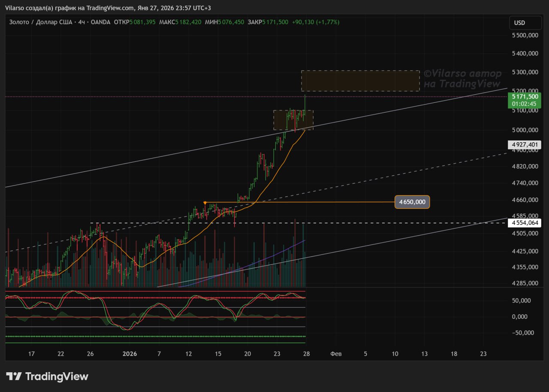
Task: Click the 4650,000 orange price tag
Action: 412,202
